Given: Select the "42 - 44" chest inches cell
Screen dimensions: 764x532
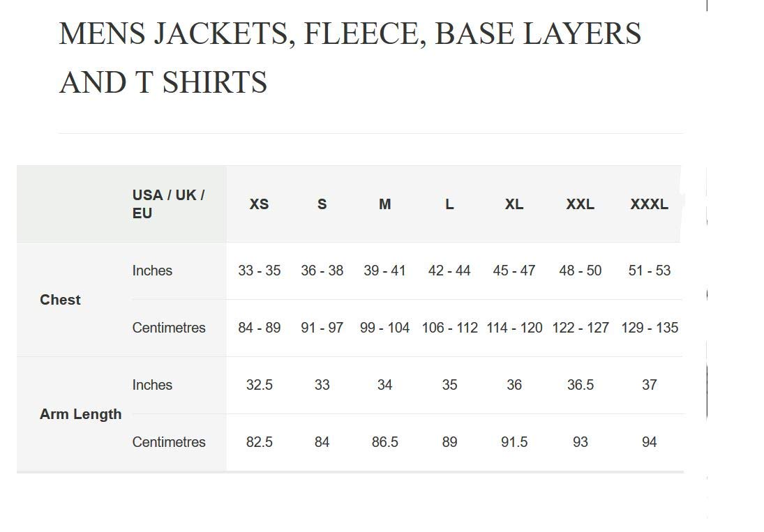Looking at the screenshot, I should pos(449,271).
